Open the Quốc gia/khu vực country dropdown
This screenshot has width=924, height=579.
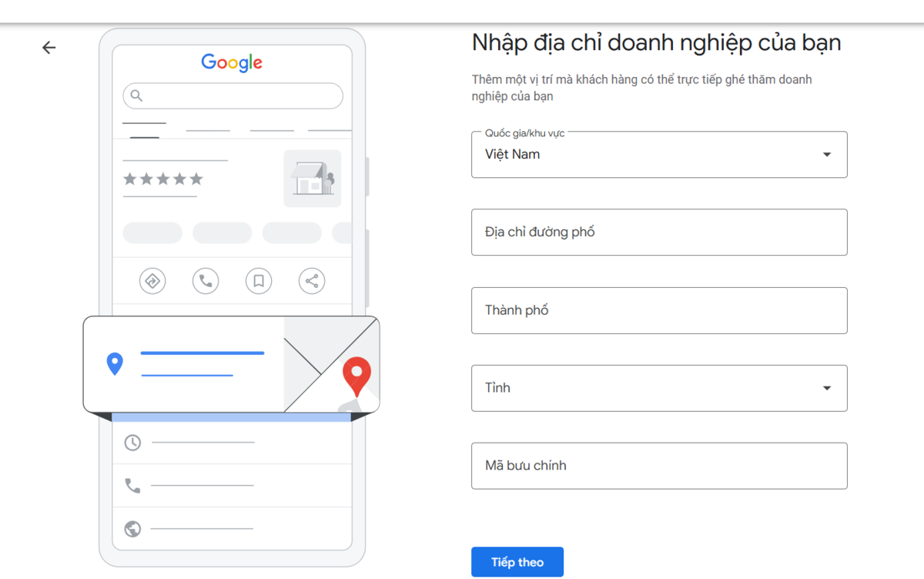click(x=828, y=154)
